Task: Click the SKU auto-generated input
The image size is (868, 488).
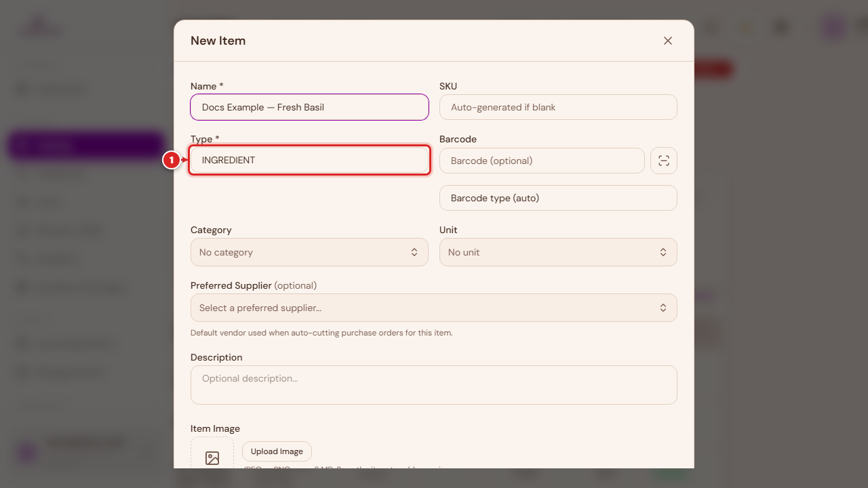Action: pos(558,107)
